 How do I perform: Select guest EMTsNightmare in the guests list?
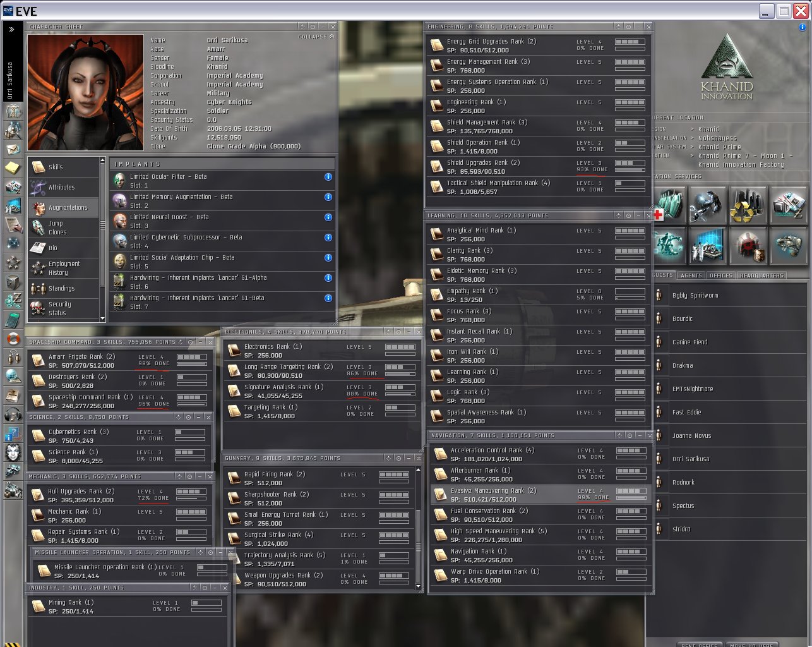[x=730, y=389]
